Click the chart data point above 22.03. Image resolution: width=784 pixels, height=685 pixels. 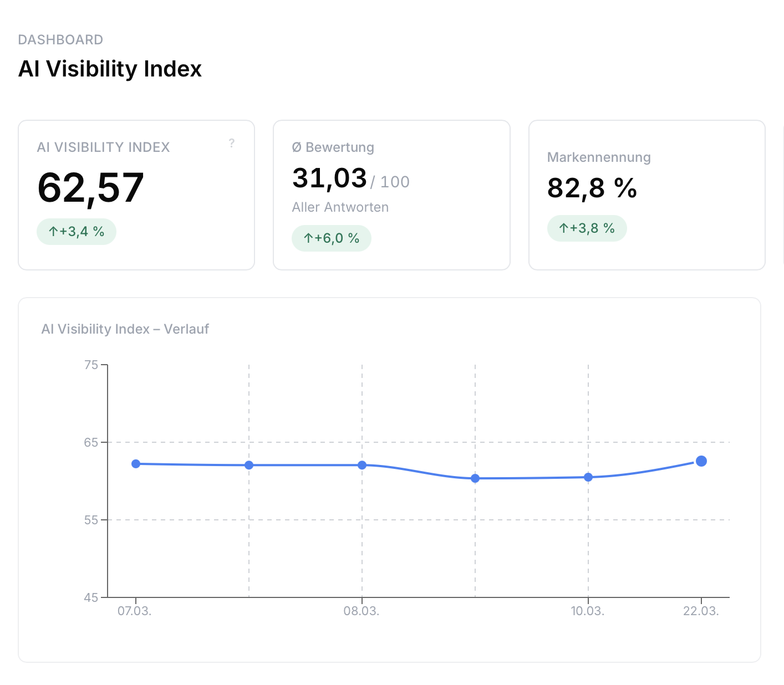pyautogui.click(x=701, y=461)
